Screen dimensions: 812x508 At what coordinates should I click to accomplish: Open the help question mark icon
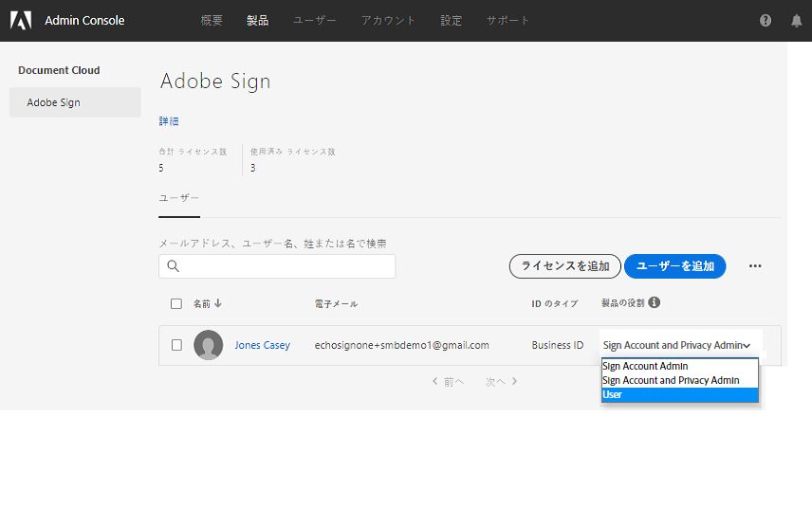[x=766, y=21]
